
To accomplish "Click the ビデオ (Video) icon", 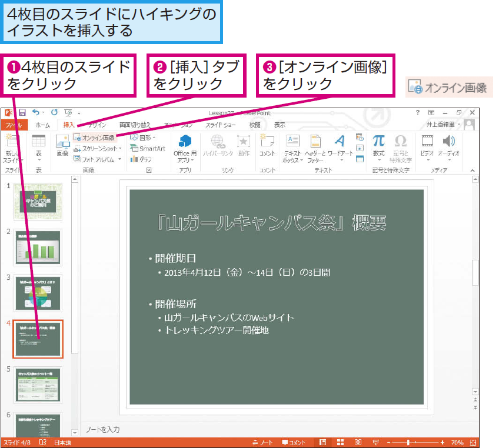I will 428,145.
